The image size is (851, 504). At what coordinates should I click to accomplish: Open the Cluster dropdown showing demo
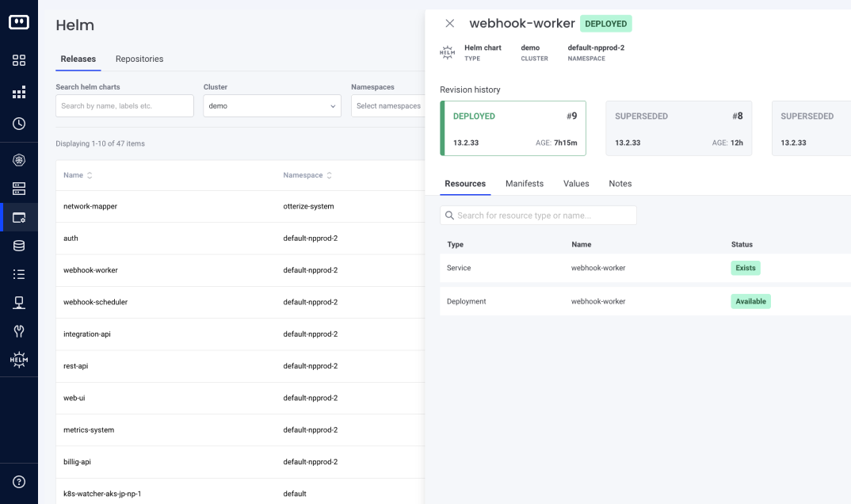[272, 105]
